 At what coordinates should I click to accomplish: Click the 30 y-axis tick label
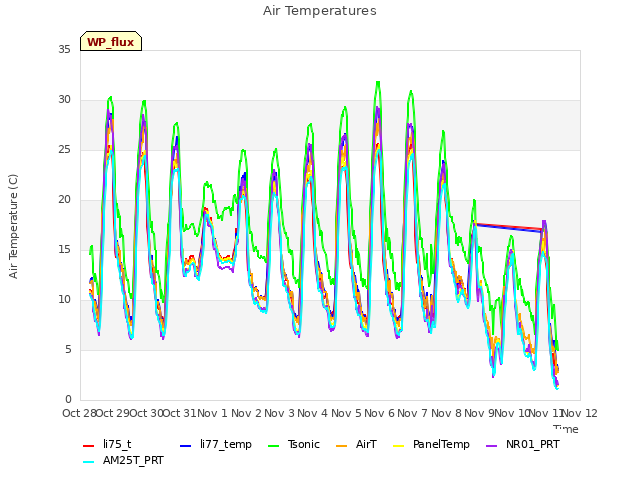tap(64, 100)
